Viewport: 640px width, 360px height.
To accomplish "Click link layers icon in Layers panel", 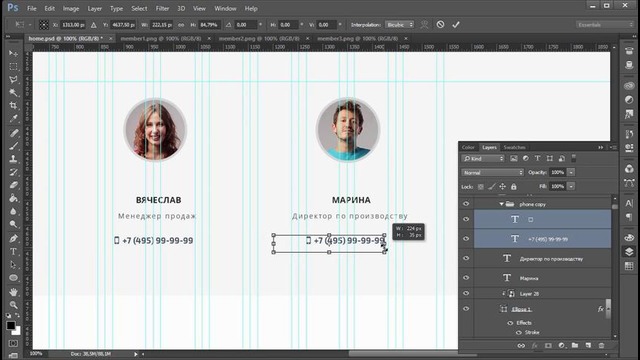I will pos(521,345).
